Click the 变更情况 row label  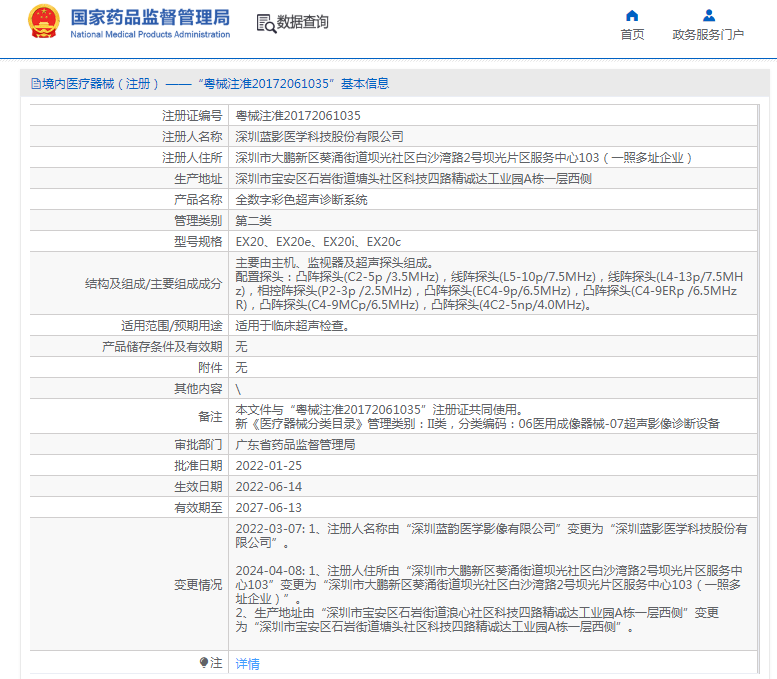pyautogui.click(x=197, y=584)
